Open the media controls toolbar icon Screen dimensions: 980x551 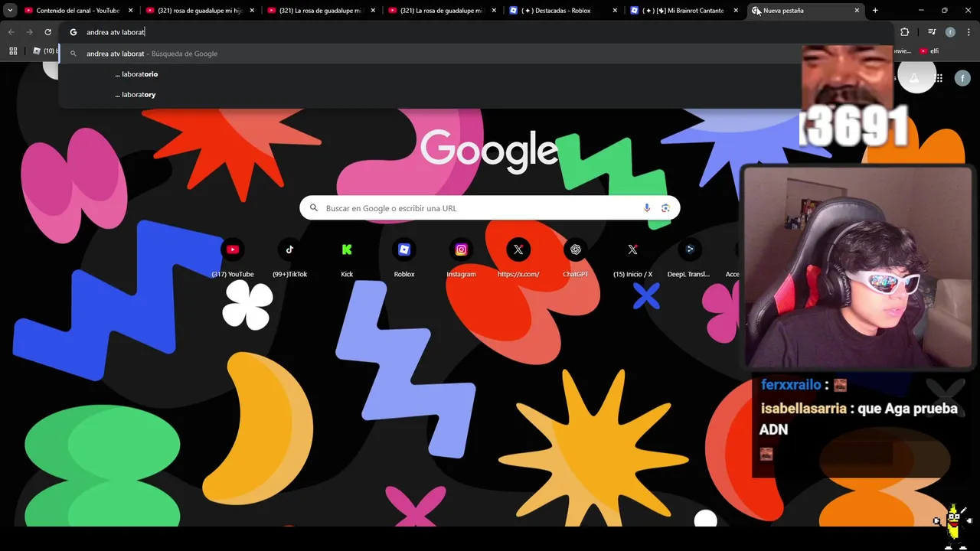pos(932,32)
